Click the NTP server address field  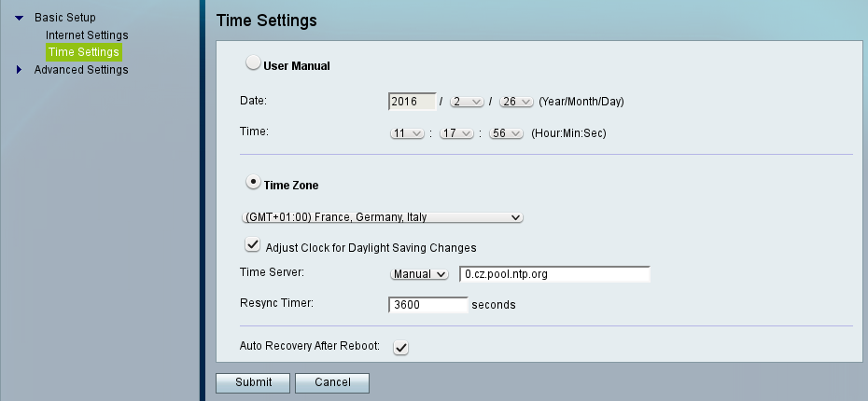(x=554, y=274)
